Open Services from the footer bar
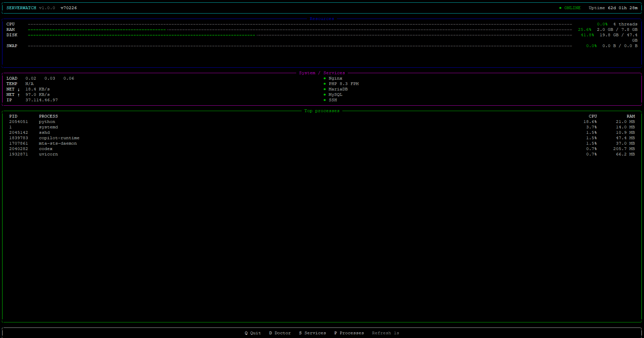644x338 pixels. coord(313,333)
